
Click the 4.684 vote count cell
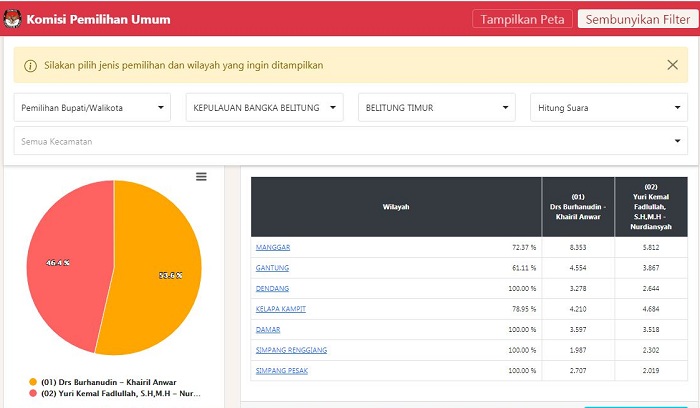pyautogui.click(x=651, y=309)
